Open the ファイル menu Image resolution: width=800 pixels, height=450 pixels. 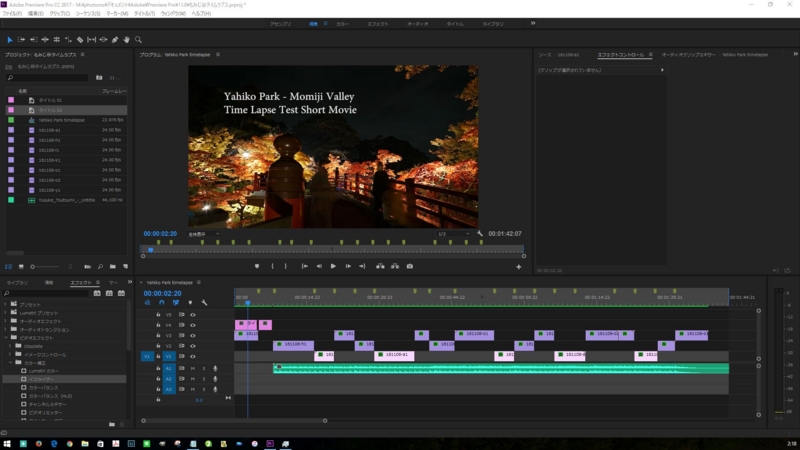(12, 14)
